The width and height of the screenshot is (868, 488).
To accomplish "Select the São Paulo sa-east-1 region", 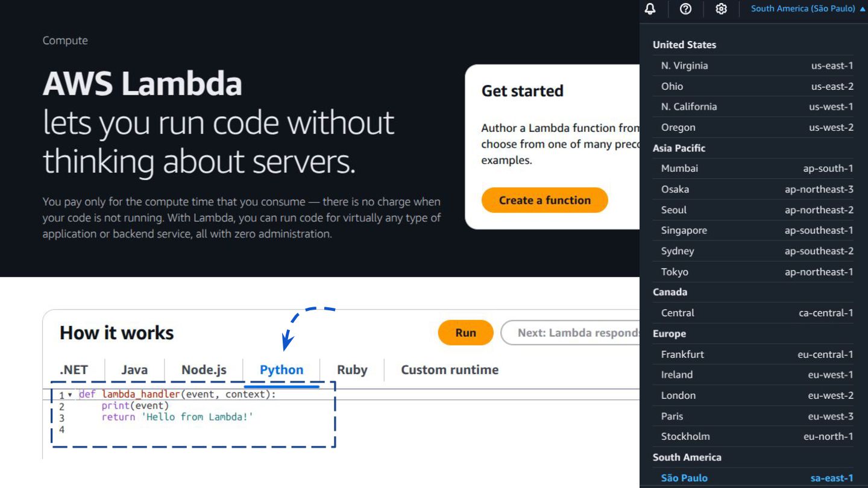I will click(x=753, y=478).
